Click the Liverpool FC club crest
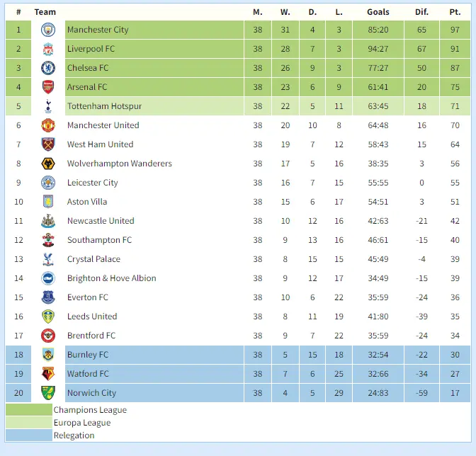 (47, 49)
